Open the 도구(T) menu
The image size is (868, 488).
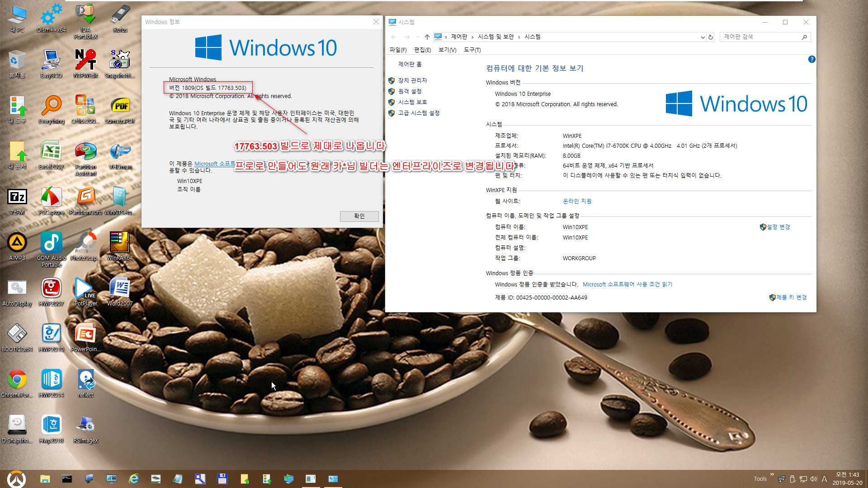pyautogui.click(x=472, y=50)
